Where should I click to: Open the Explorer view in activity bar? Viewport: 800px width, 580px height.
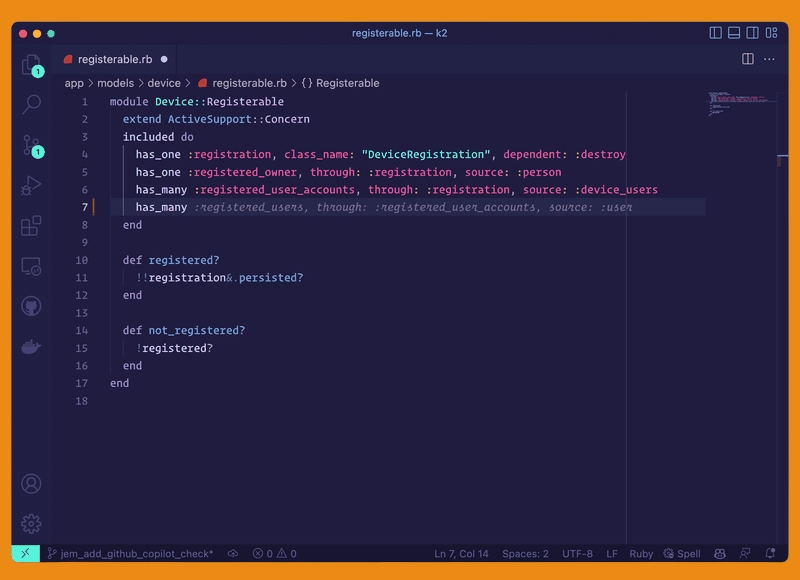[x=31, y=65]
